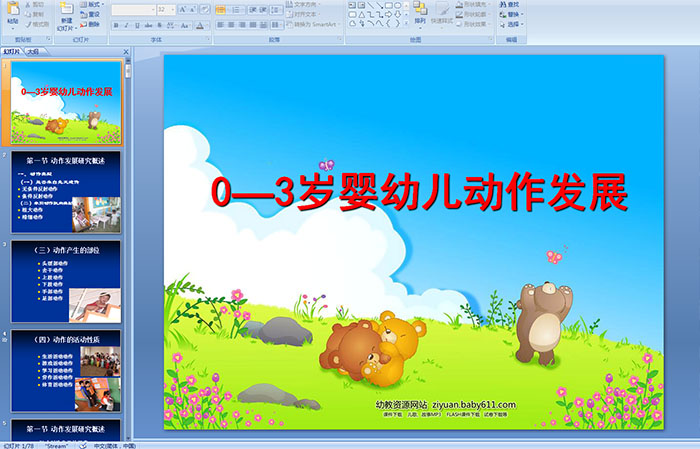
Task: Open Shape Outline (形状轮廓) options
Action: (x=472, y=14)
